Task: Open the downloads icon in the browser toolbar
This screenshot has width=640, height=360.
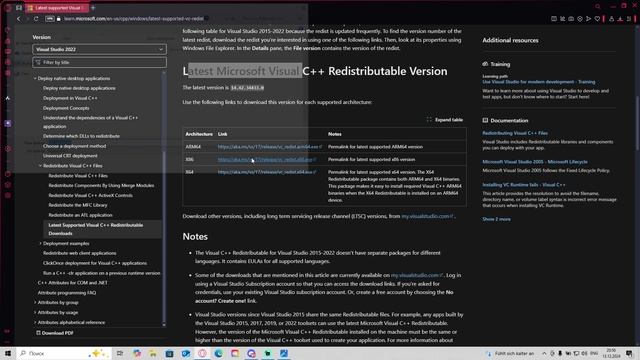Action: (620, 19)
